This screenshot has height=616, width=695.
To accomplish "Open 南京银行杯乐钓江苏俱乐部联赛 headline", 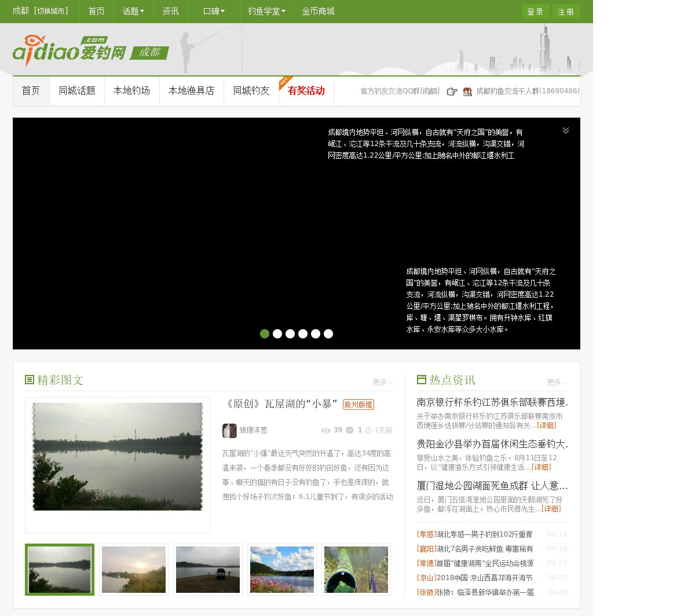I will pyautogui.click(x=492, y=402).
